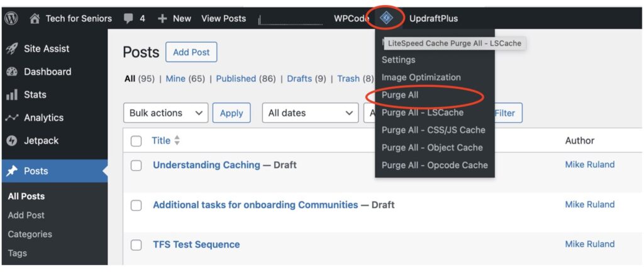Choose Purge All from LiteSpeed menu
This screenshot has width=644, height=274.
400,95
